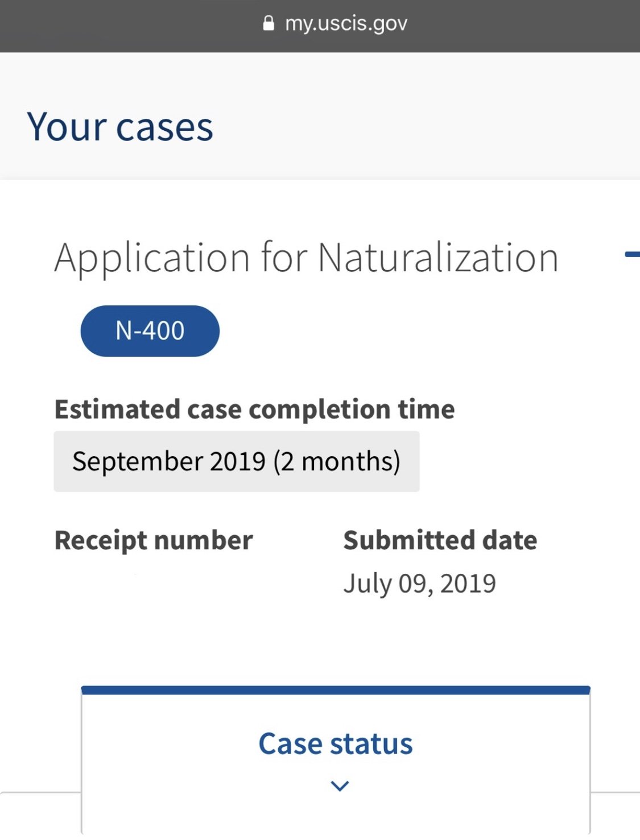Image resolution: width=640 pixels, height=840 pixels.
Task: Collapse the Application for Naturalization card
Action: tap(632, 254)
